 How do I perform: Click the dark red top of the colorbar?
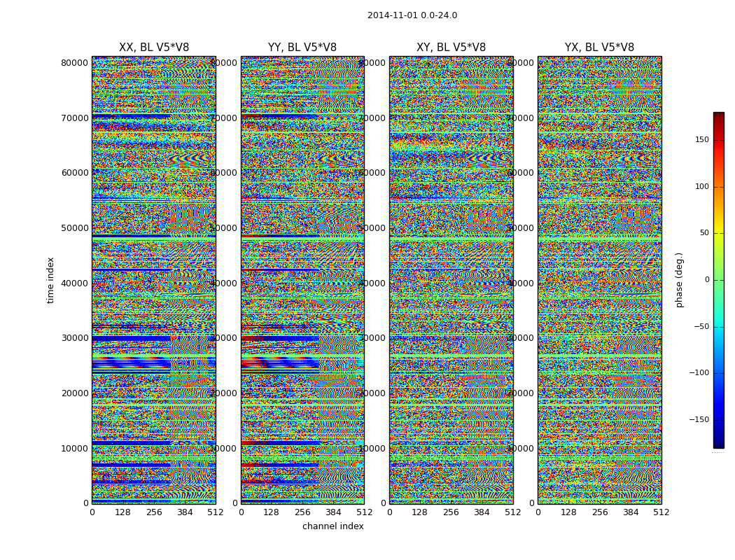tap(718, 116)
